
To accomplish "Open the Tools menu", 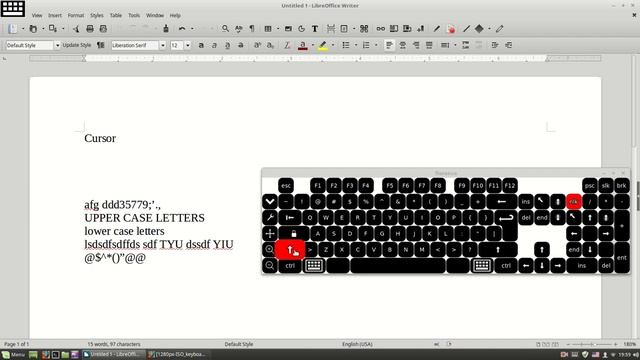I will [x=134, y=16].
